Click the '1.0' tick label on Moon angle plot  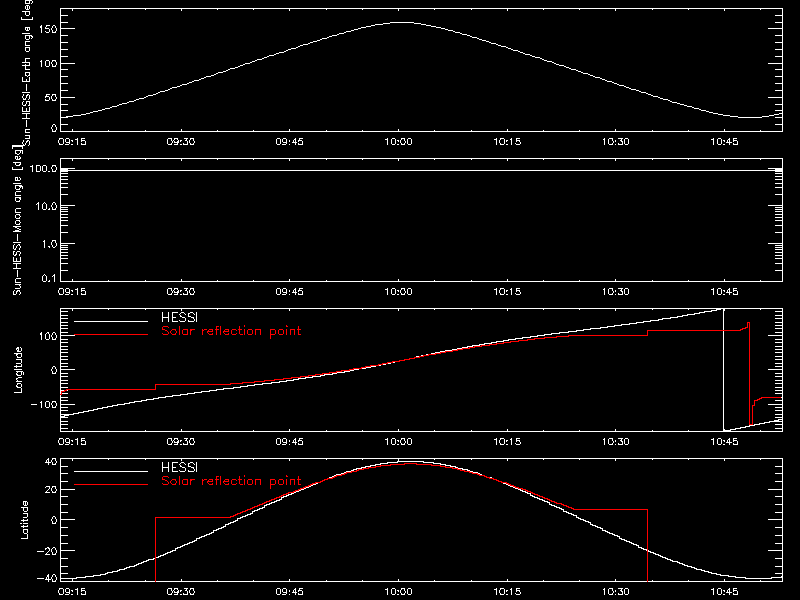49,244
